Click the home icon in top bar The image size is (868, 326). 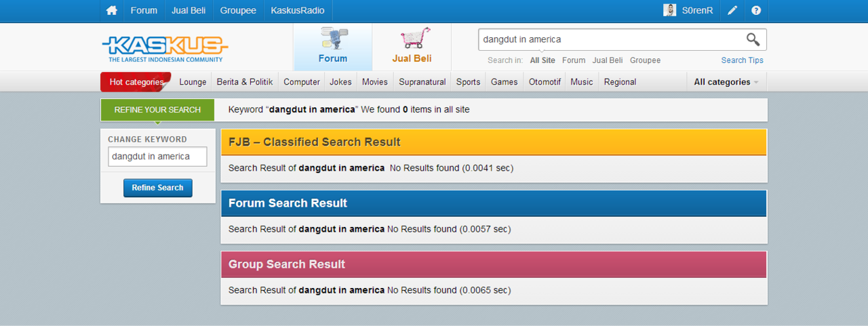(112, 11)
